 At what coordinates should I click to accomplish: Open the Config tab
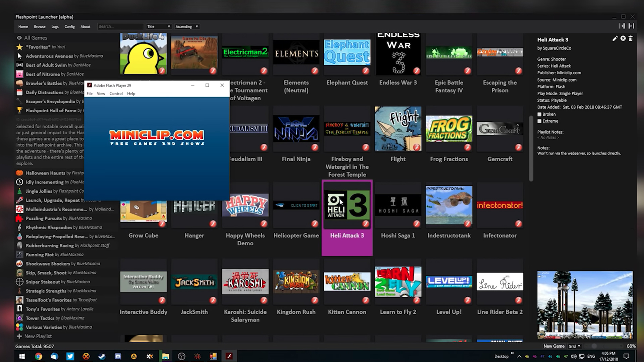click(69, 26)
